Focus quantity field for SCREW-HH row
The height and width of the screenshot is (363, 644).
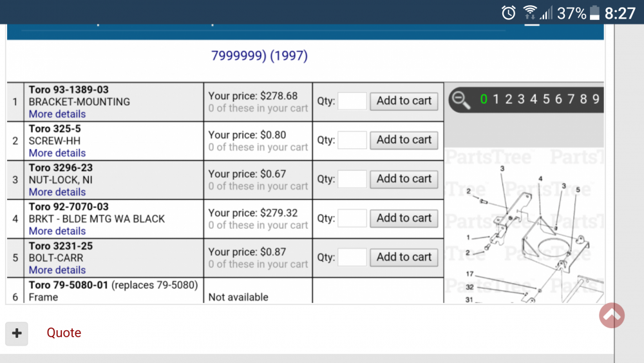coord(352,140)
